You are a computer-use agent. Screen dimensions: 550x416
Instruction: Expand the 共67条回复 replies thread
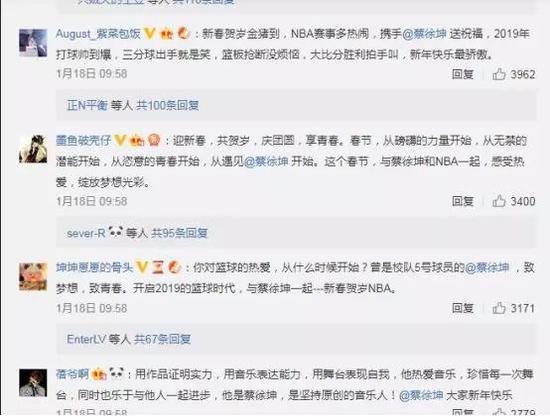162,339
